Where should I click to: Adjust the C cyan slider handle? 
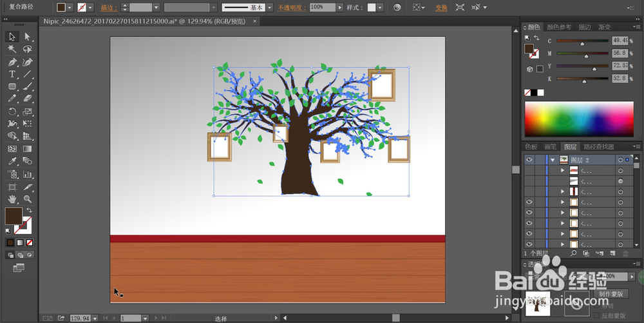(582, 43)
